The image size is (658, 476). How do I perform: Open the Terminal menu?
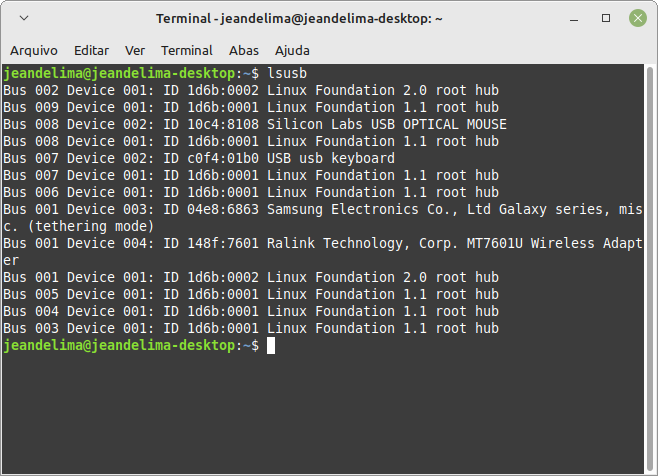pos(187,51)
